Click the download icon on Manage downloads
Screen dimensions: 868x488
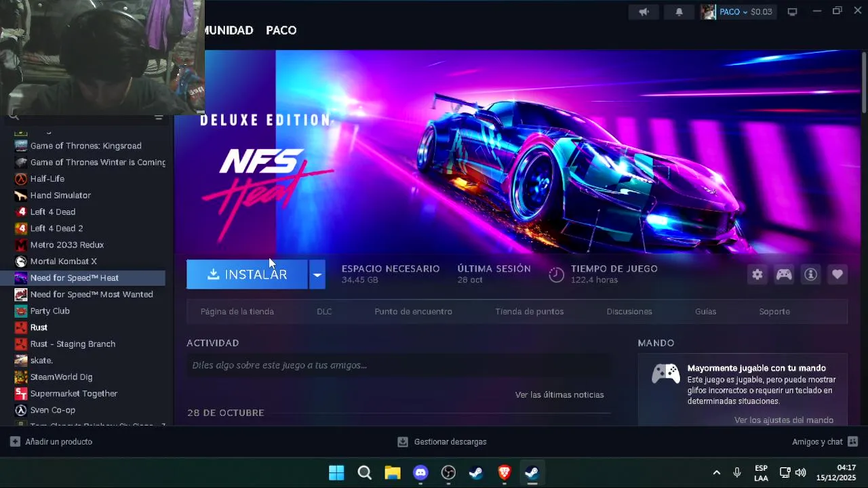(403, 442)
